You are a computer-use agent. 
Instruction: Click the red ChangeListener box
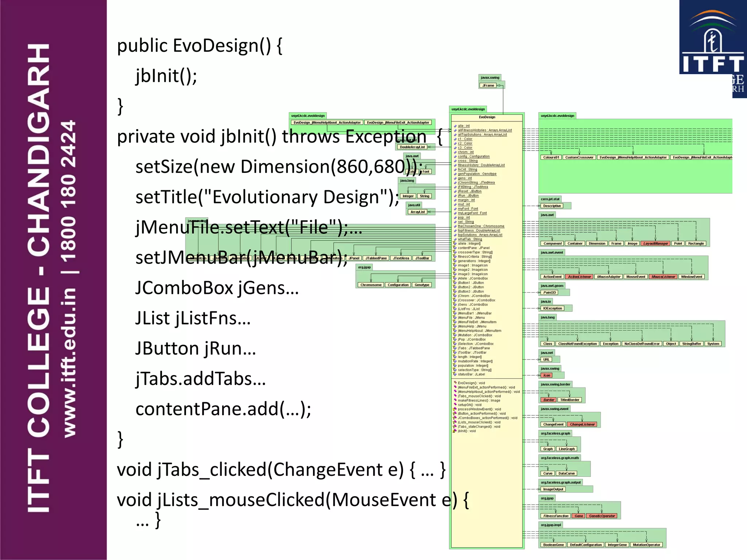582,424
